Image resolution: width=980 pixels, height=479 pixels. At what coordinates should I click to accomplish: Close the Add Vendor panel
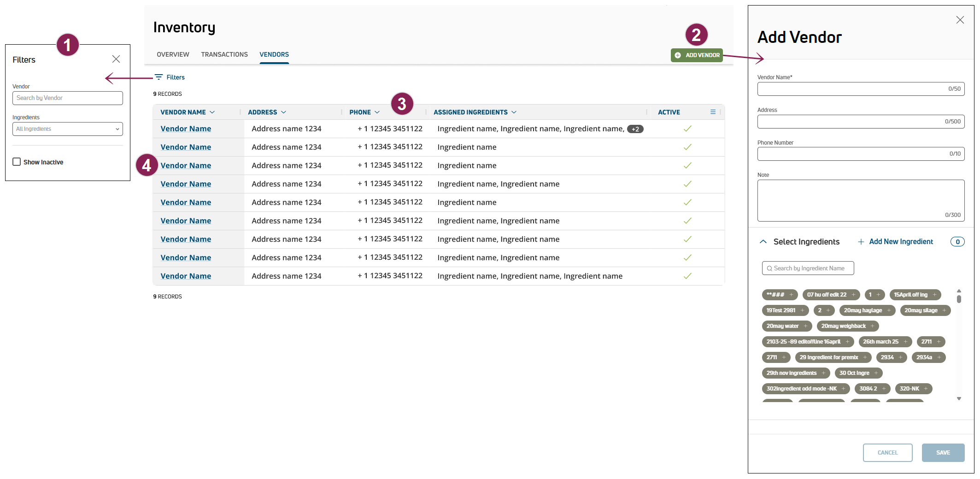[960, 20]
